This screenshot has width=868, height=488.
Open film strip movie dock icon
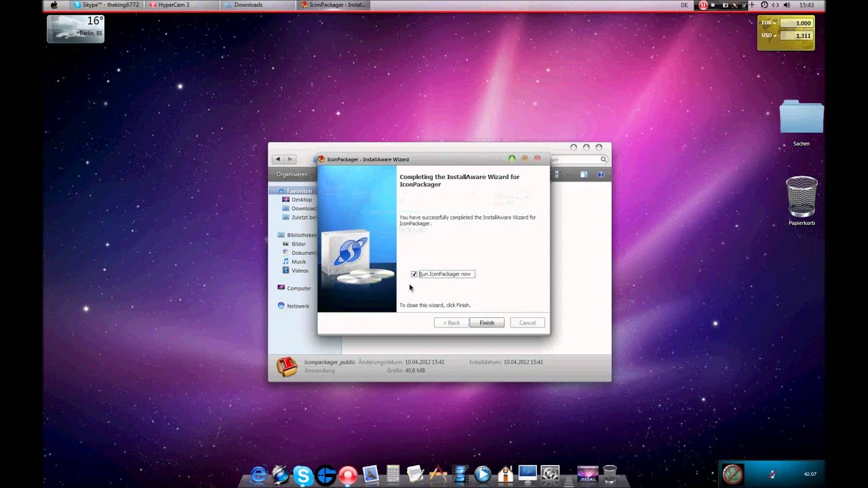tap(461, 474)
